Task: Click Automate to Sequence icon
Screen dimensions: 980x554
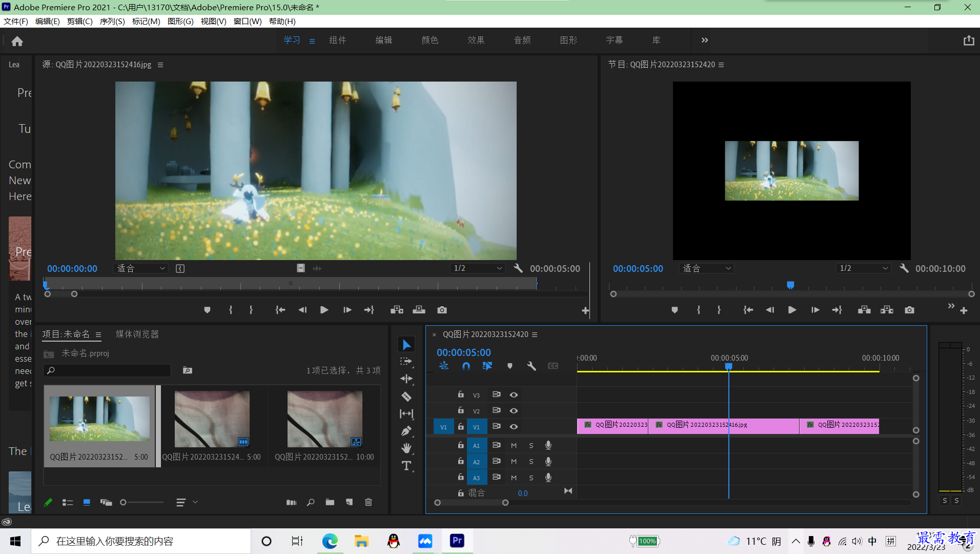Action: (291, 502)
